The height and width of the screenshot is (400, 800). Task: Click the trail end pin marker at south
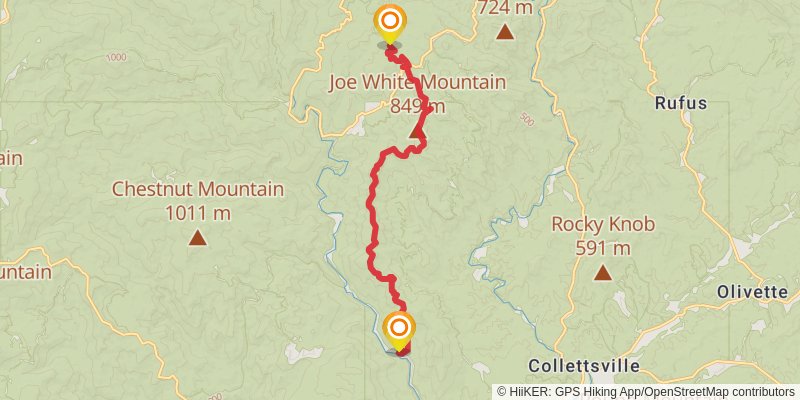399,331
